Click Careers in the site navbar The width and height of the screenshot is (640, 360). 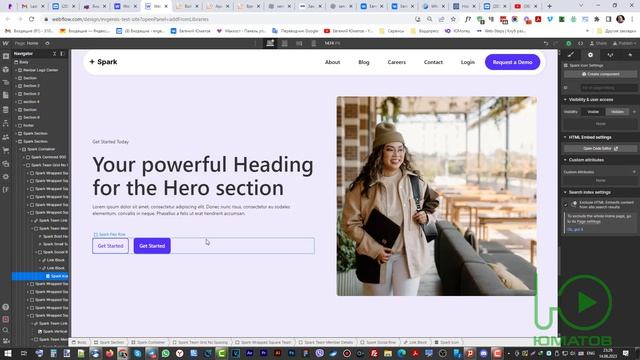(397, 62)
